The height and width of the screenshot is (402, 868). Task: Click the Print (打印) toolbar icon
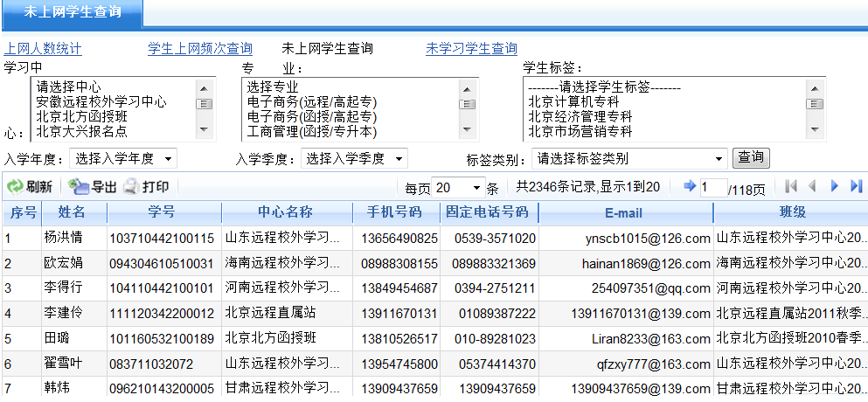130,187
